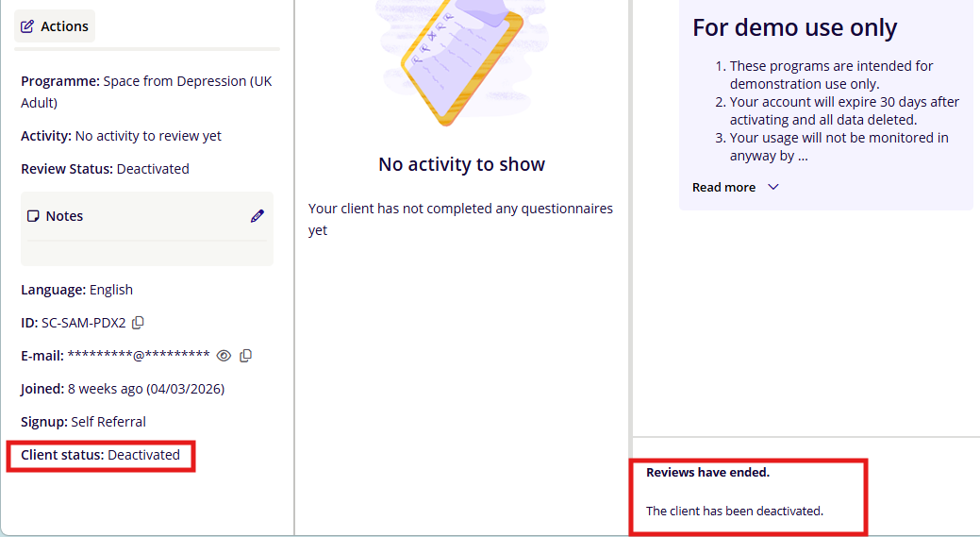Screen dimensions: 980x537
Task: Click 'The client has been deactivated.' text
Action: 734,511
